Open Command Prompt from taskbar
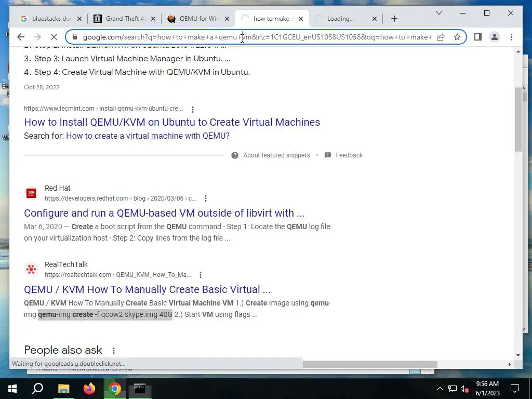 click(x=140, y=389)
